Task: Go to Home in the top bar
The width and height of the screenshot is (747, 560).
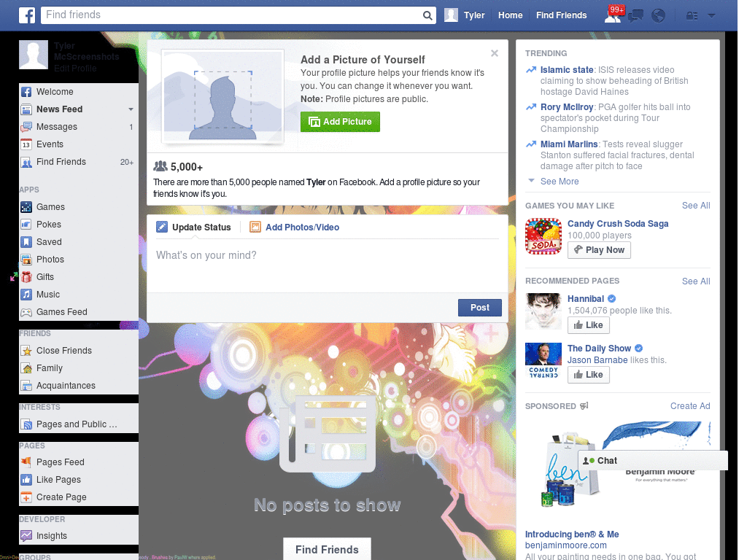Action: [x=510, y=15]
